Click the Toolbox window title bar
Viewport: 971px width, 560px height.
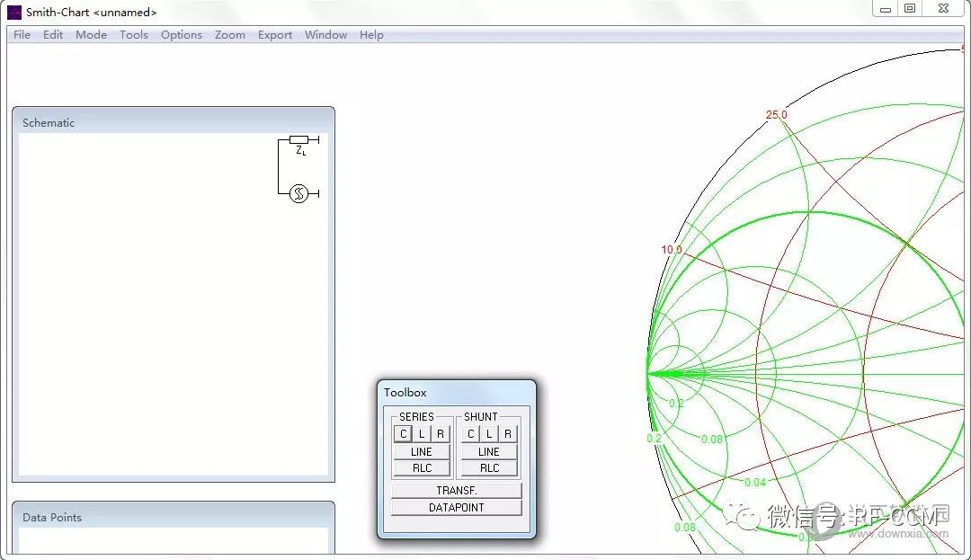coord(457,392)
